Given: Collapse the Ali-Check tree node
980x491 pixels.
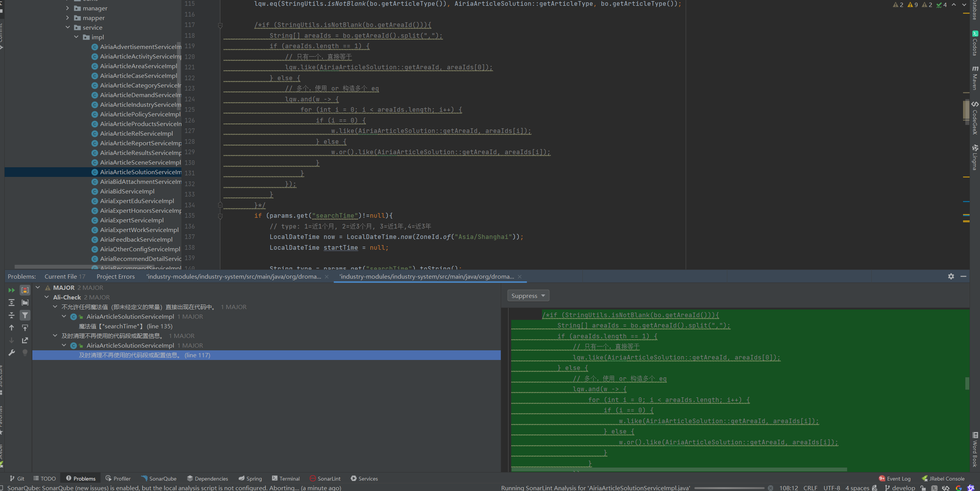Looking at the screenshot, I should pyautogui.click(x=47, y=297).
